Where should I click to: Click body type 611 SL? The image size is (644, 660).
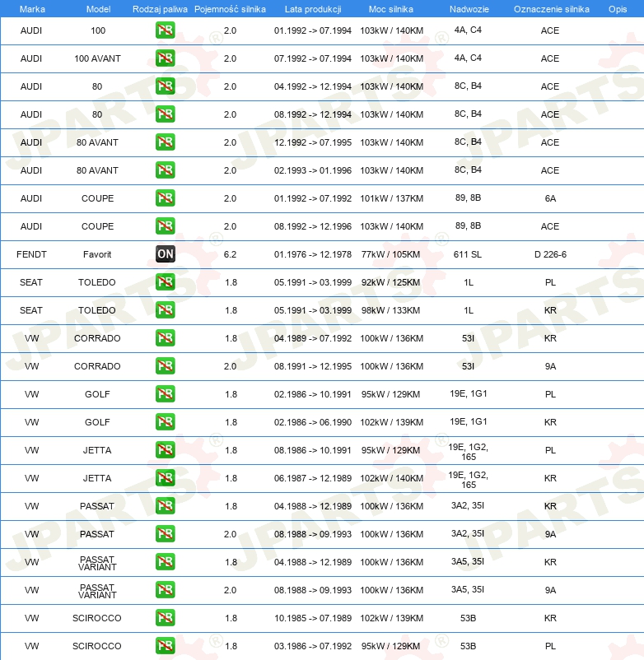click(468, 254)
